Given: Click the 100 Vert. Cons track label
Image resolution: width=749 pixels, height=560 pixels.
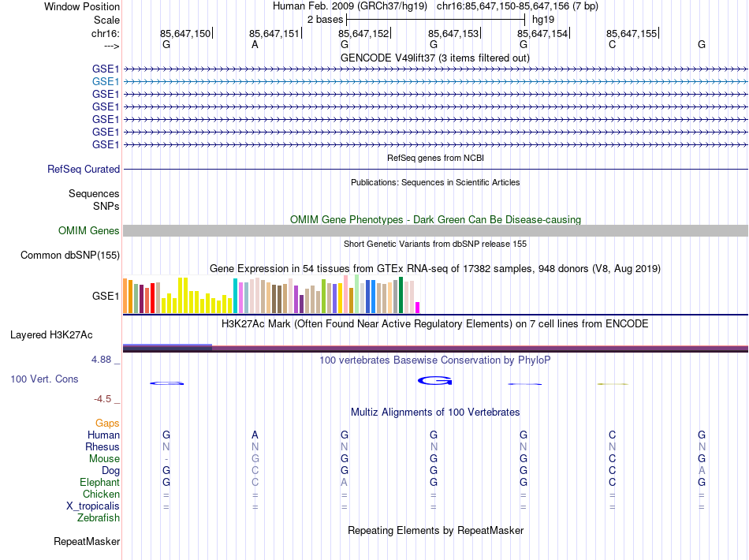Looking at the screenshot, I should (x=44, y=379).
